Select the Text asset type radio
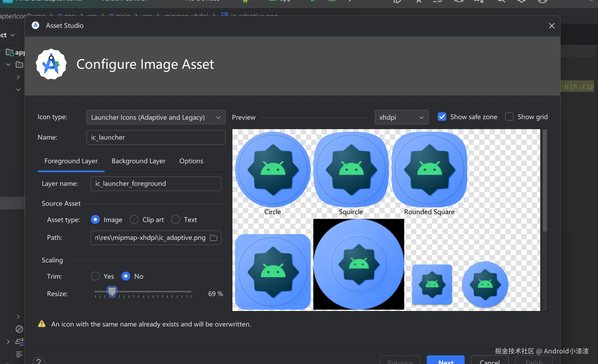 tap(176, 220)
